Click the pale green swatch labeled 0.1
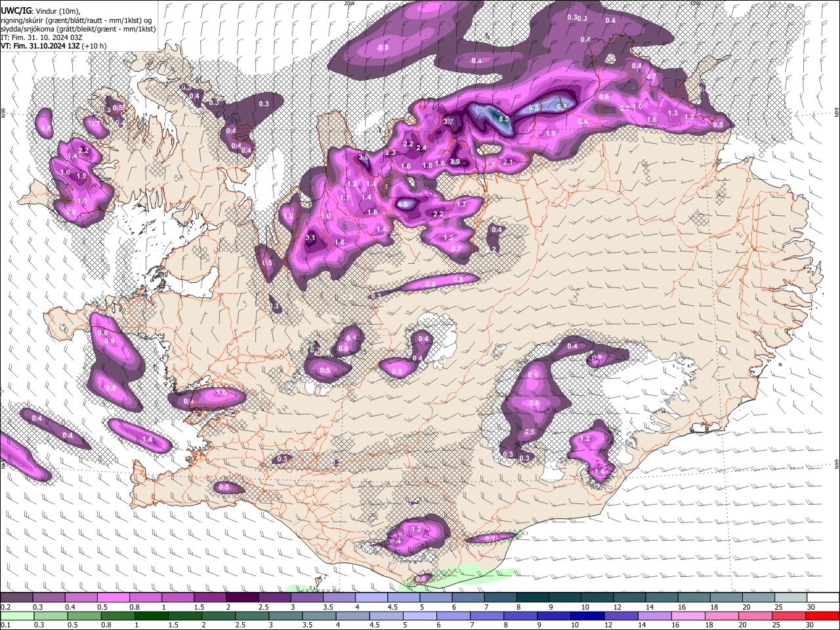The image size is (840, 630). [16, 616]
